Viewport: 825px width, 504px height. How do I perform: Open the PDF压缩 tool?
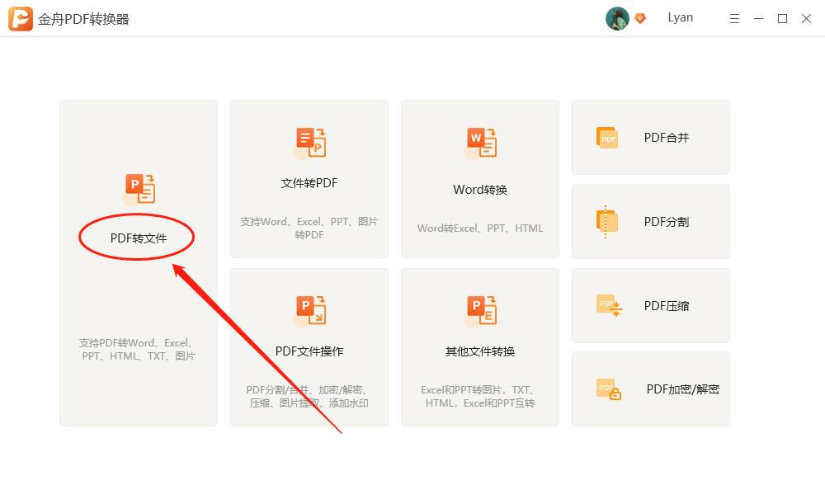(x=650, y=305)
